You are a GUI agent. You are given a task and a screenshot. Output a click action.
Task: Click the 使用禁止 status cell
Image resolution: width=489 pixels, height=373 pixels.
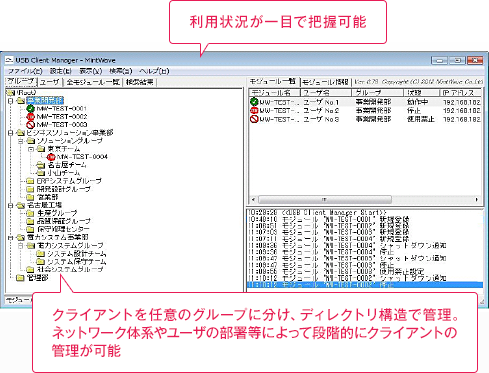point(421,119)
